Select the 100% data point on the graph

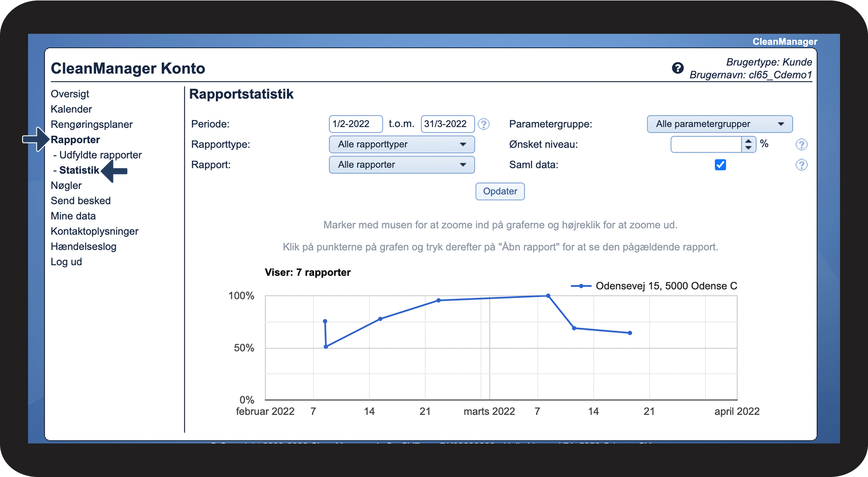548,296
